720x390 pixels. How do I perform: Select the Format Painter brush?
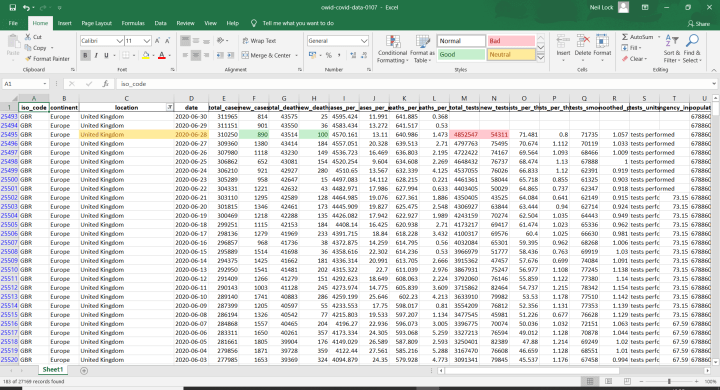pos(28,59)
